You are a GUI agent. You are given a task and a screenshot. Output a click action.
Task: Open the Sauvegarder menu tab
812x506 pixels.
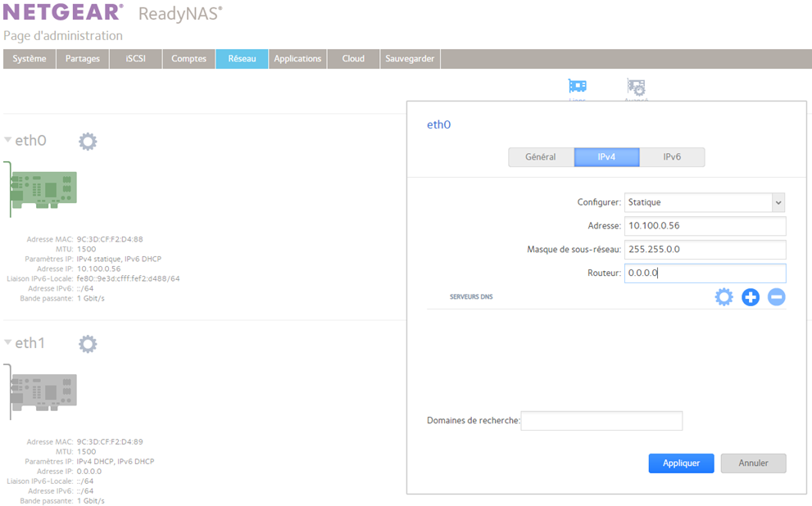click(411, 59)
